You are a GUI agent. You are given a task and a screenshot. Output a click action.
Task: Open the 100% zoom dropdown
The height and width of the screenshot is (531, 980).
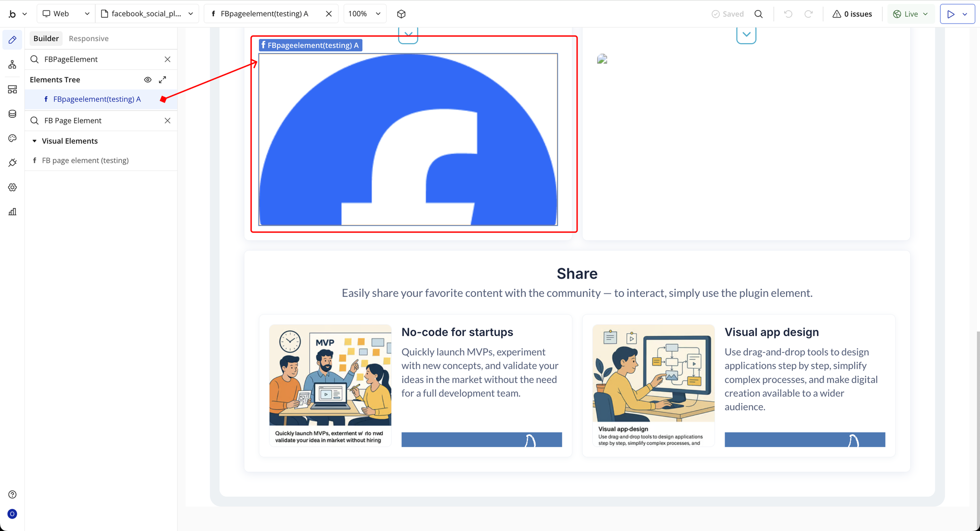pyautogui.click(x=364, y=14)
